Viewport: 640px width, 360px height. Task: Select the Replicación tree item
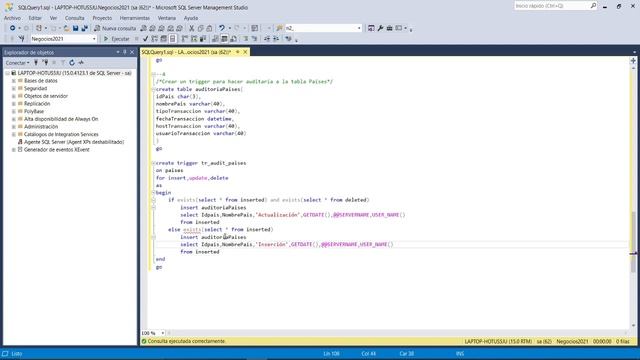(37, 104)
